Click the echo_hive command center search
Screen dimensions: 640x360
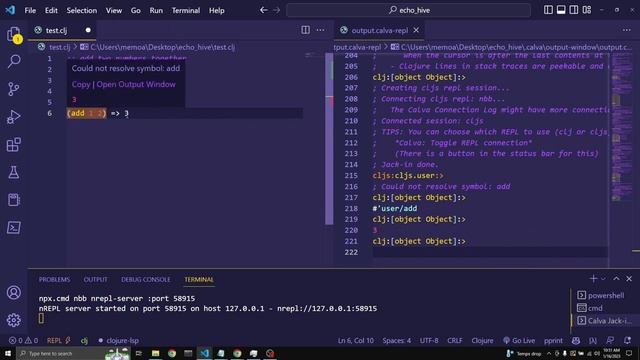[x=409, y=10]
